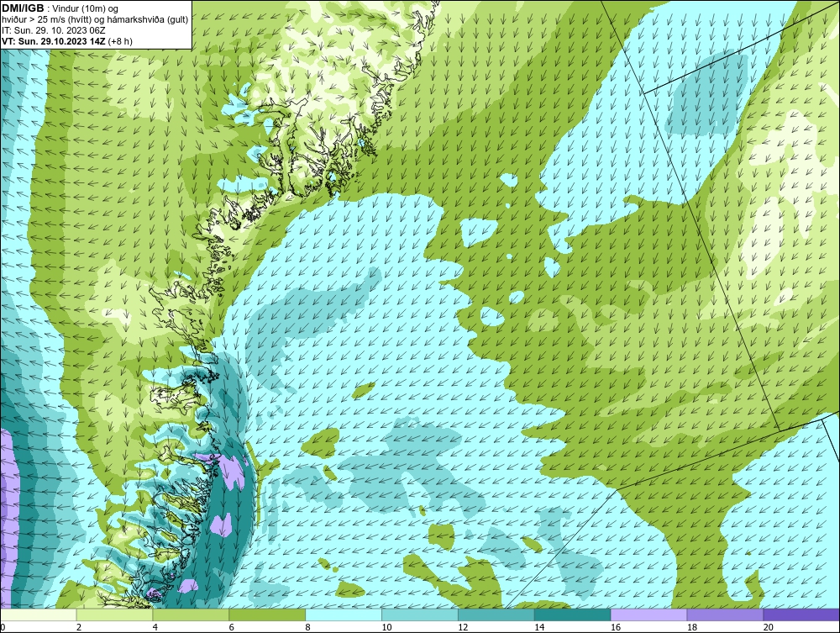Click the scale label 8
Viewport: 840px width, 633px height.
[308, 627]
